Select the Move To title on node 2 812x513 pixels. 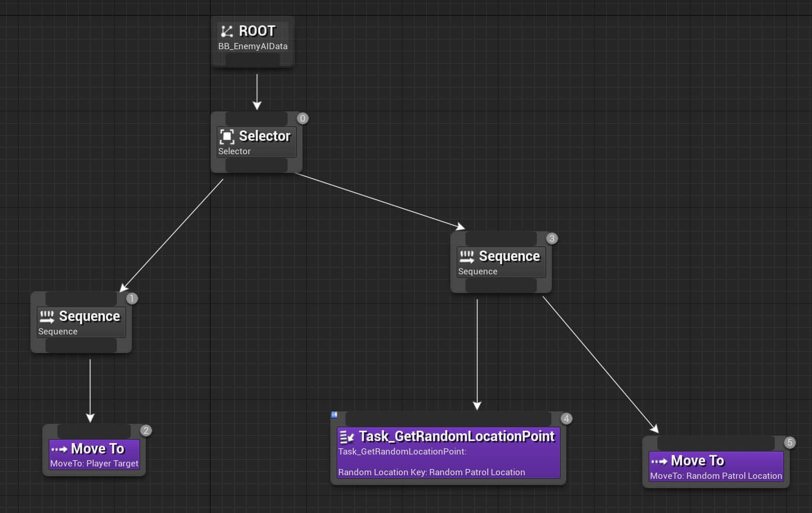[98, 449]
